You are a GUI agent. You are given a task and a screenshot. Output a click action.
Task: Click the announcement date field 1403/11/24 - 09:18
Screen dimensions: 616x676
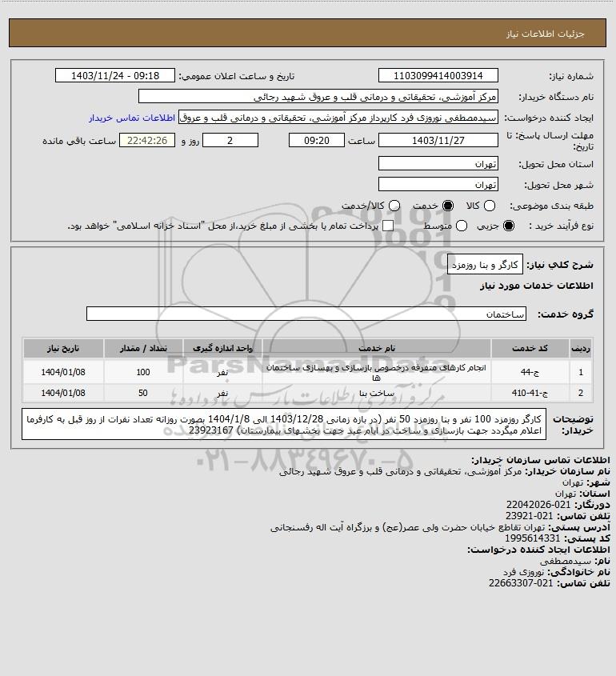[115, 75]
